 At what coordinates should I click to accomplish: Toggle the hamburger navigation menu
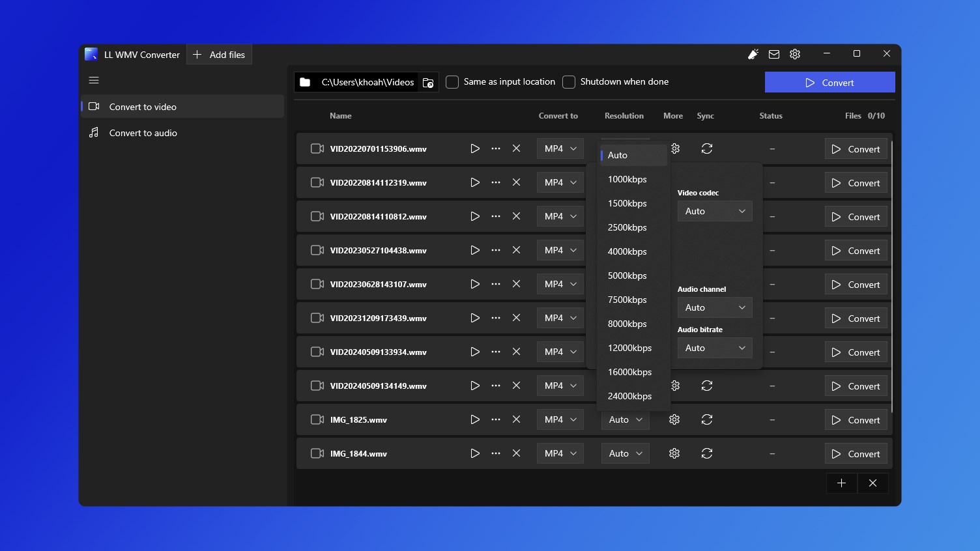(94, 80)
